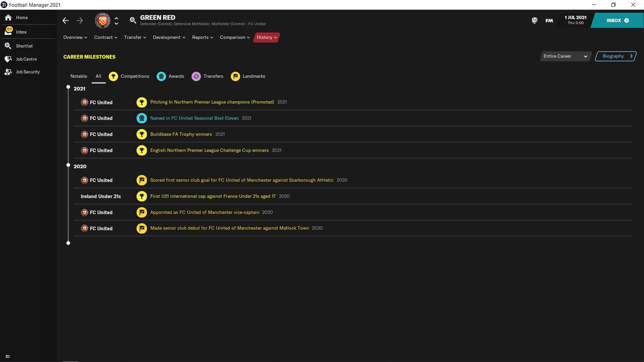Open the FM menu button

coord(549,21)
